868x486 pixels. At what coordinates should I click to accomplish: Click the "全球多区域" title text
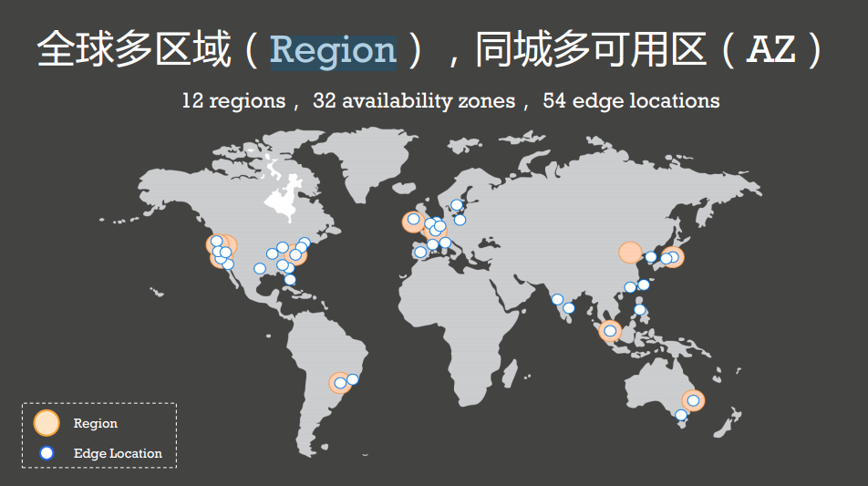[x=134, y=50]
